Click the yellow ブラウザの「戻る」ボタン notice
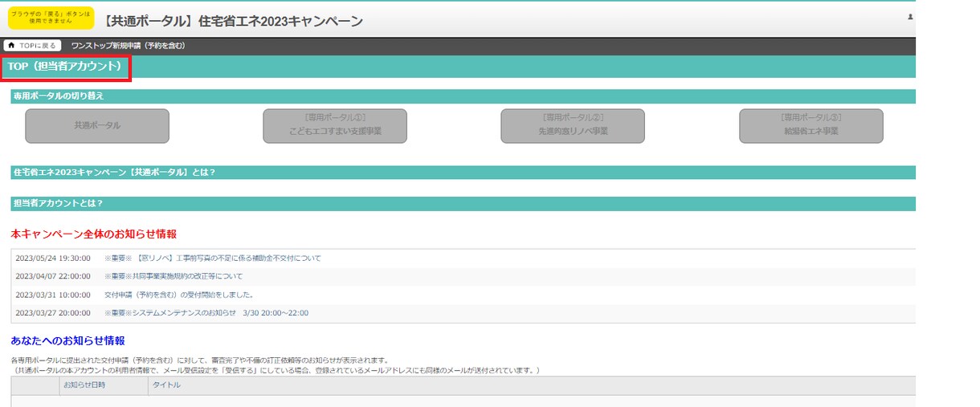The image size is (980, 407). click(51, 18)
